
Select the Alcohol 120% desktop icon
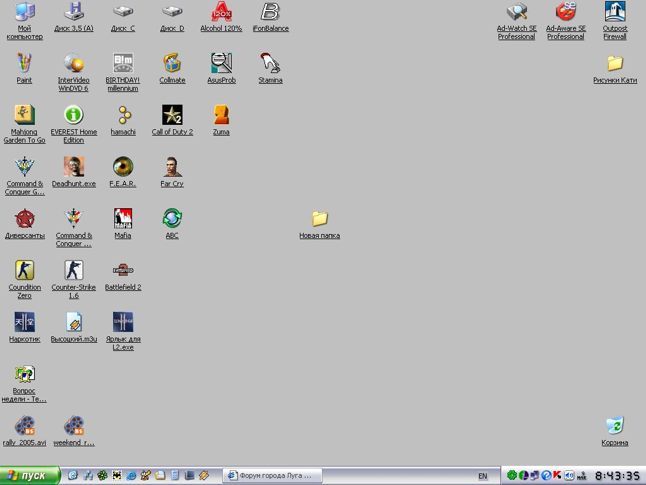click(x=221, y=13)
